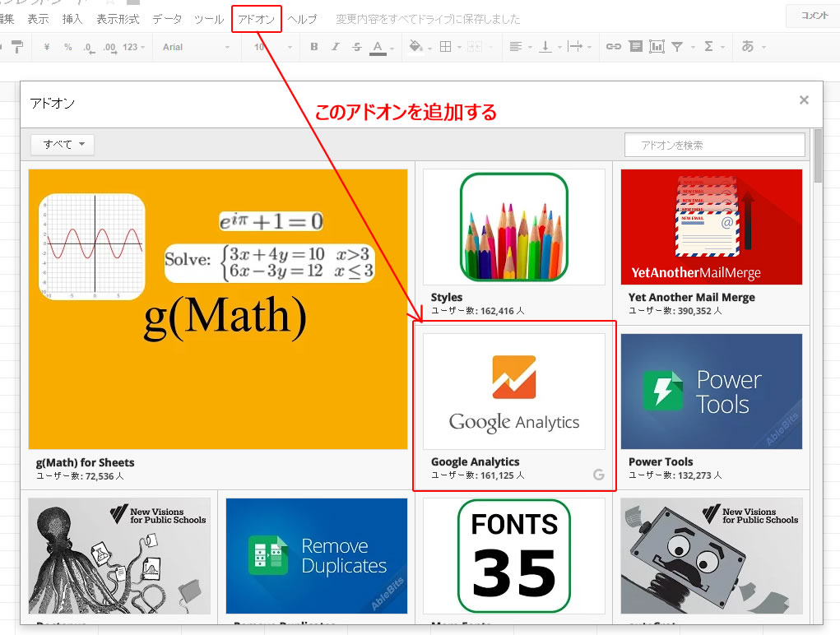Open the g(Math) for Sheets banner
This screenshot has width=840, height=635.
[218, 309]
